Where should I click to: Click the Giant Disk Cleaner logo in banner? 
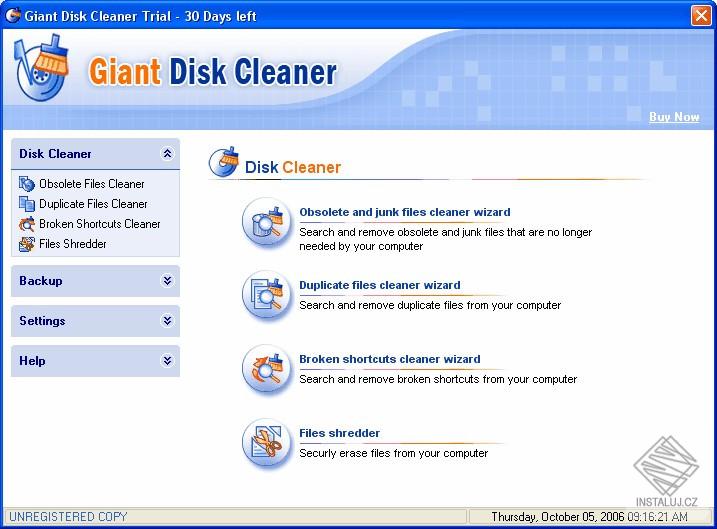[x=42, y=68]
